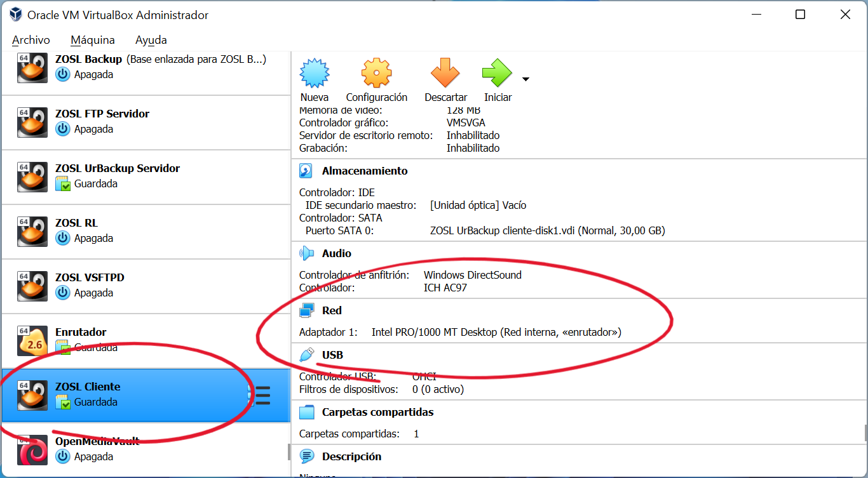
Task: Click the Nueva new machine icon
Action: [x=314, y=74]
